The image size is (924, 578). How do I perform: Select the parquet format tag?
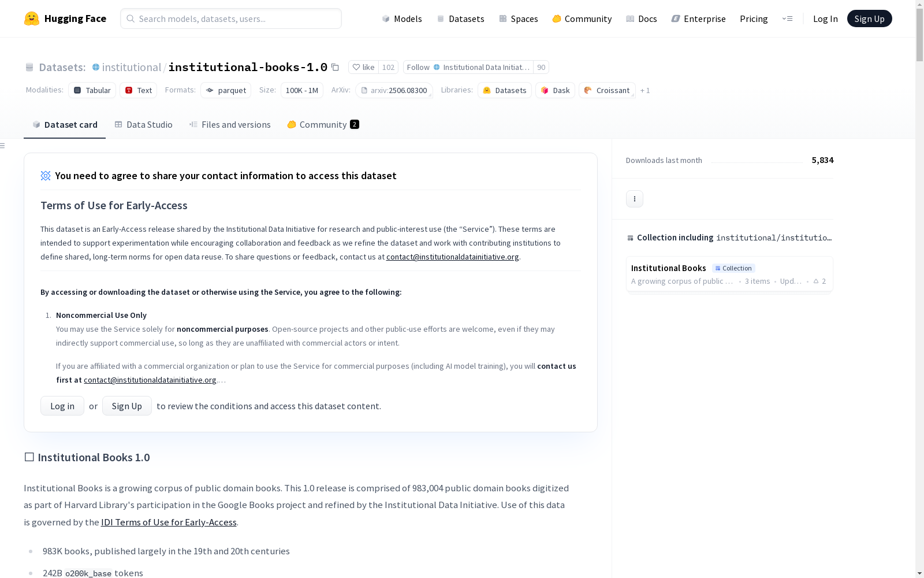[x=226, y=90]
